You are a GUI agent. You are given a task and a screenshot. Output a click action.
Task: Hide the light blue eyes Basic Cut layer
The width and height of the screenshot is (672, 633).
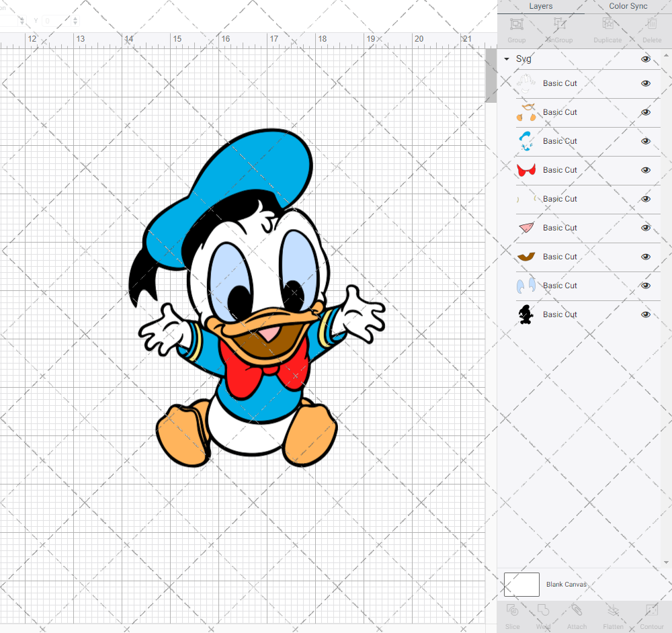645,286
